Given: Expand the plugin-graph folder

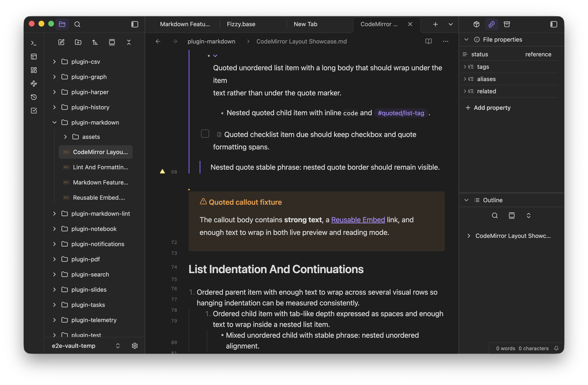Looking at the screenshot, I should tap(55, 77).
